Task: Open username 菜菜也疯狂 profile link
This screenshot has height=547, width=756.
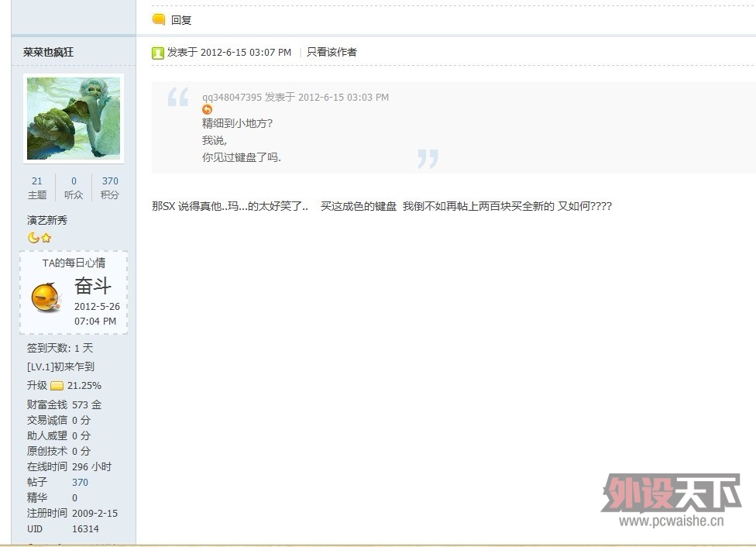Action: [x=48, y=52]
